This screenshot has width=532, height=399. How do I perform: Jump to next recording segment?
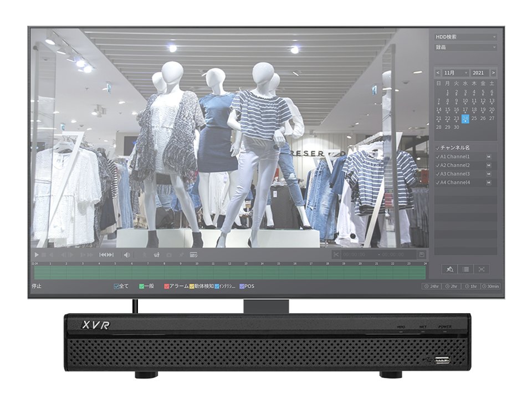[x=110, y=255]
